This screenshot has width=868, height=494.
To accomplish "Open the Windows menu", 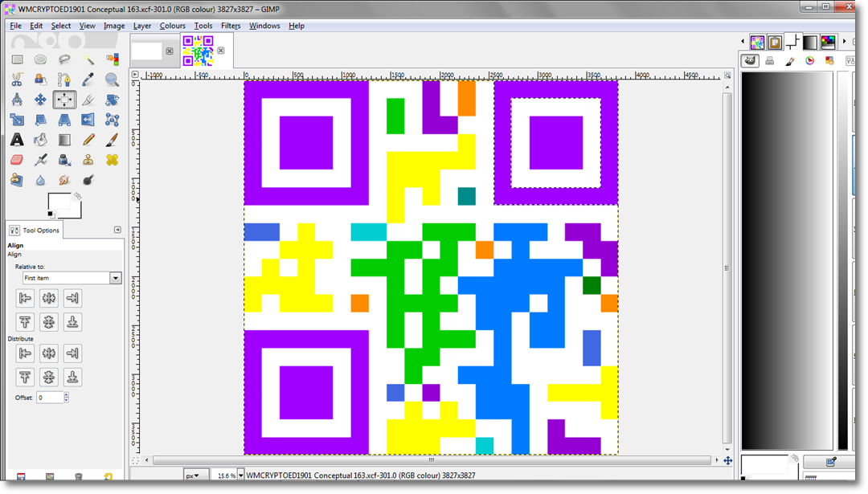I will click(264, 26).
